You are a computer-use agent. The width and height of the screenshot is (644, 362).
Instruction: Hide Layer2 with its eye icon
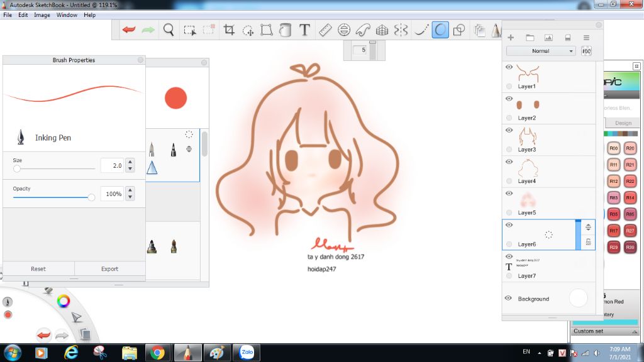(x=509, y=99)
